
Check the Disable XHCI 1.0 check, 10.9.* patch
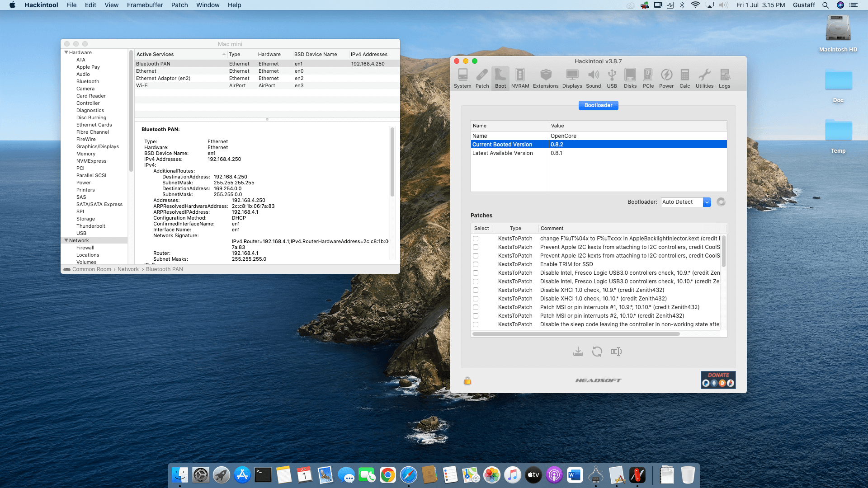475,290
